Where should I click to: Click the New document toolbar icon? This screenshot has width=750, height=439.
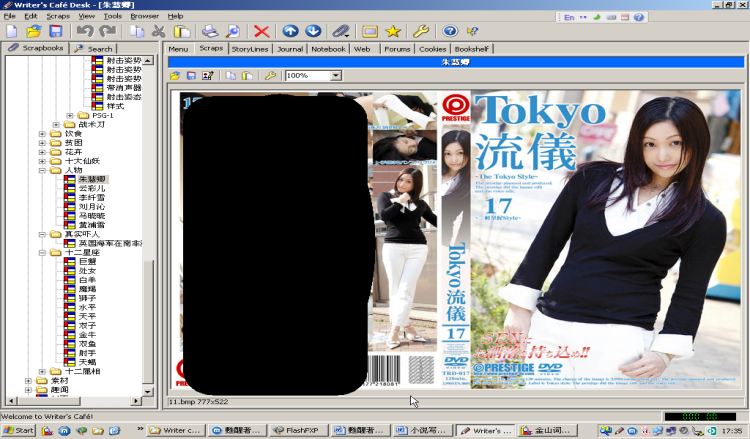point(11,32)
